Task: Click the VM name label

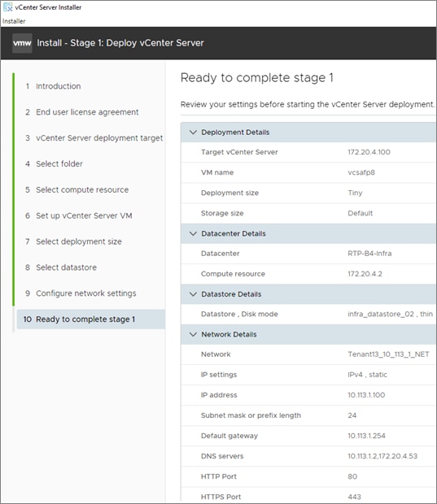Action: coord(217,172)
